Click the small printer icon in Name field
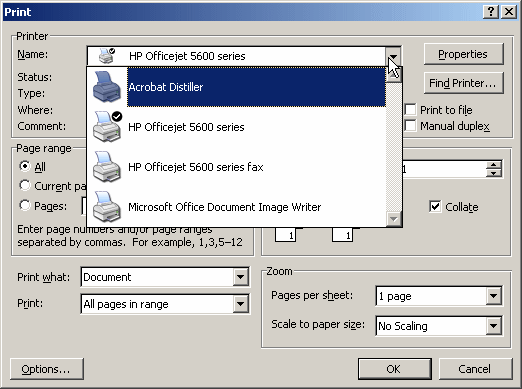 [x=107, y=56]
